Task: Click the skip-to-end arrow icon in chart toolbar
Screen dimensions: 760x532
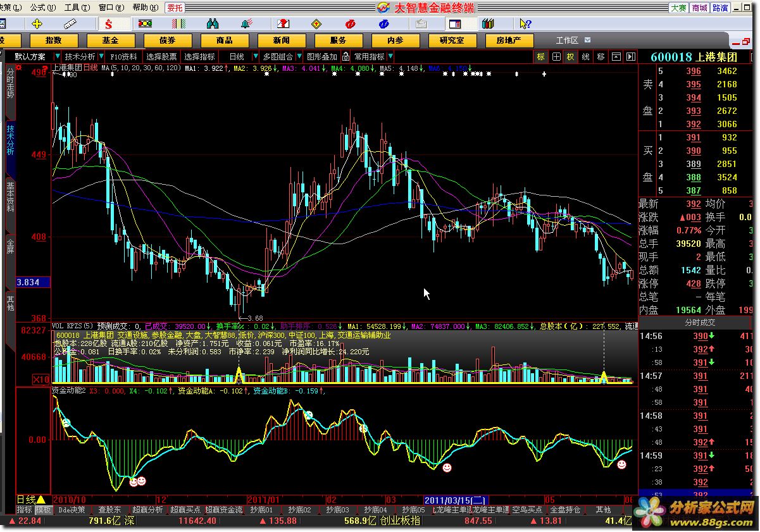Action: (x=630, y=56)
